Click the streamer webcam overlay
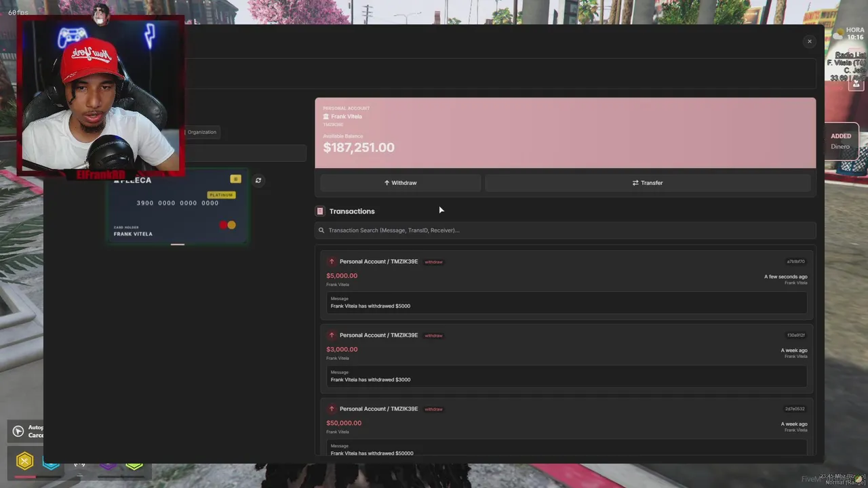This screenshot has width=868, height=488. [100, 96]
